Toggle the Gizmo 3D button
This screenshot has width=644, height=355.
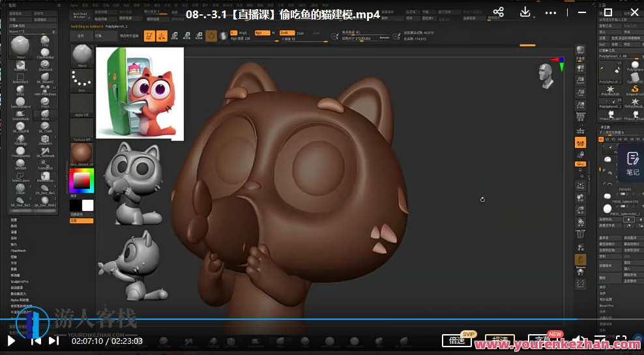212,36
